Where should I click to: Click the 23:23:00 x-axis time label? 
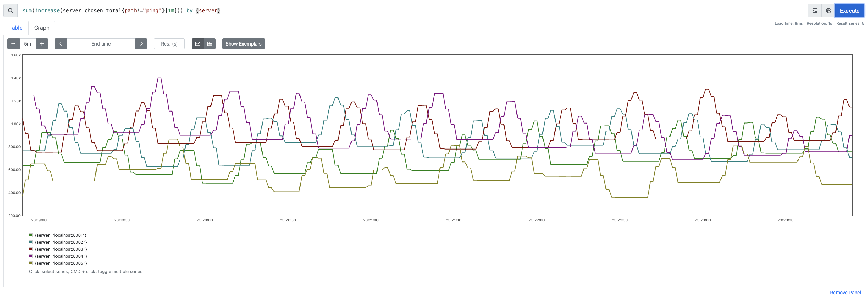(703, 220)
